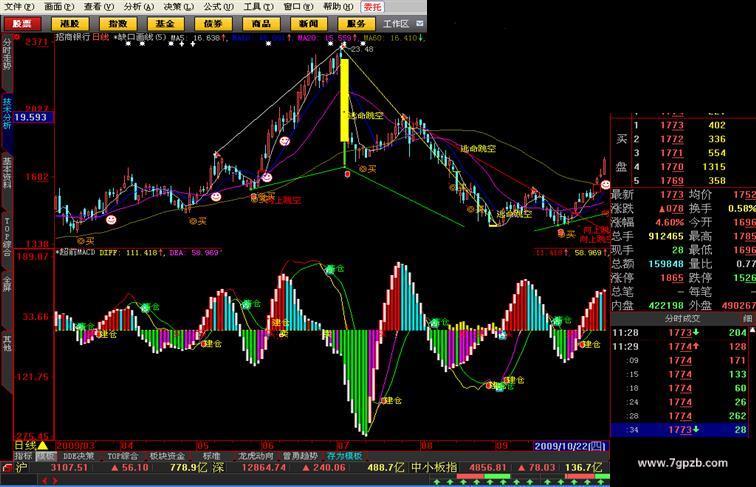Click trade list scroll up arrow
756x487 pixels.
point(752,330)
